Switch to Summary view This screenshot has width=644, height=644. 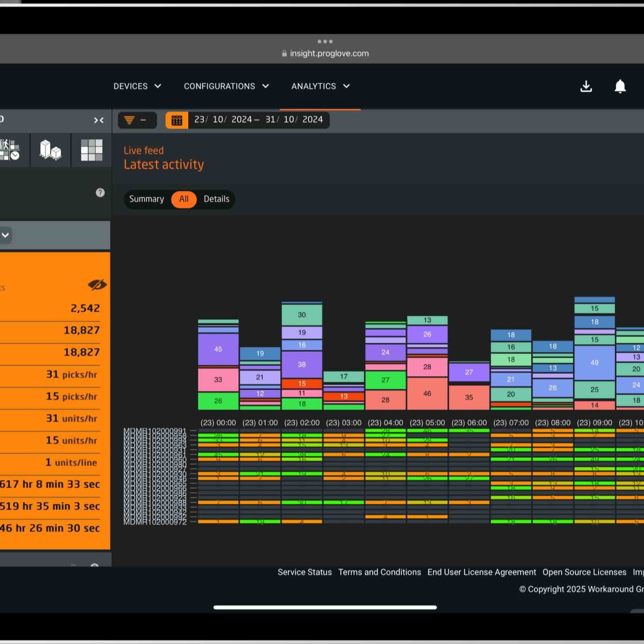click(147, 199)
